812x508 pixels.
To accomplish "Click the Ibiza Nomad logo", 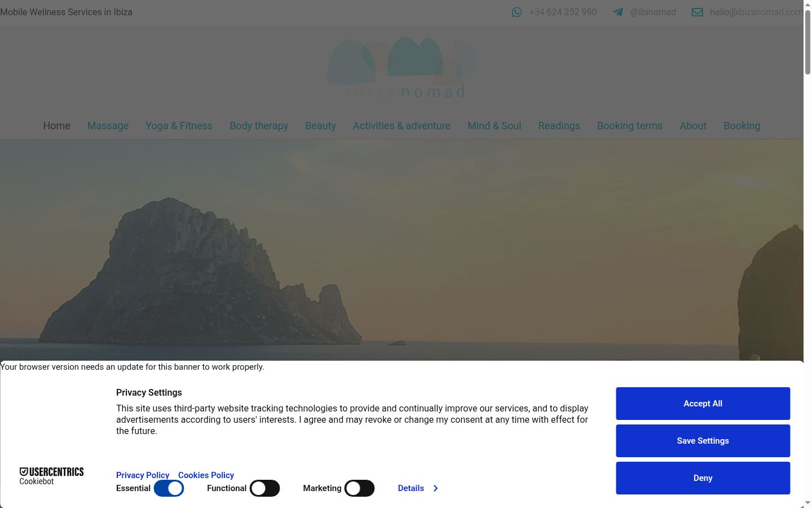I will click(x=402, y=68).
